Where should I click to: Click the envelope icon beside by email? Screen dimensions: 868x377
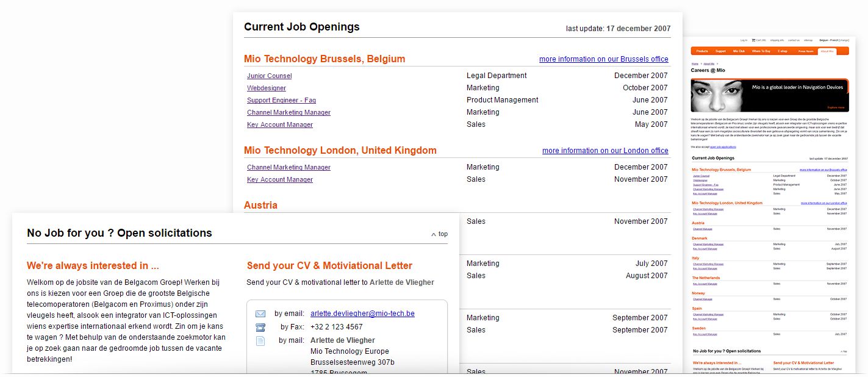coord(260,314)
